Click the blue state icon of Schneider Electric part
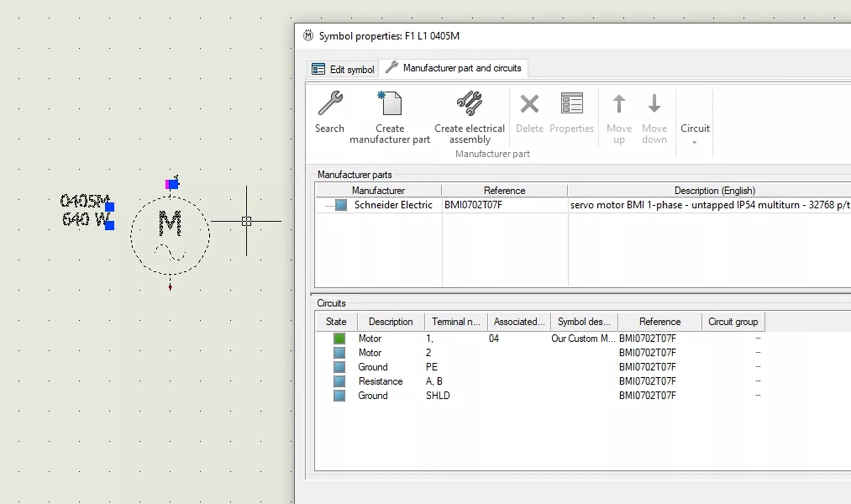Viewport: 851px width, 504px height. 341,205
